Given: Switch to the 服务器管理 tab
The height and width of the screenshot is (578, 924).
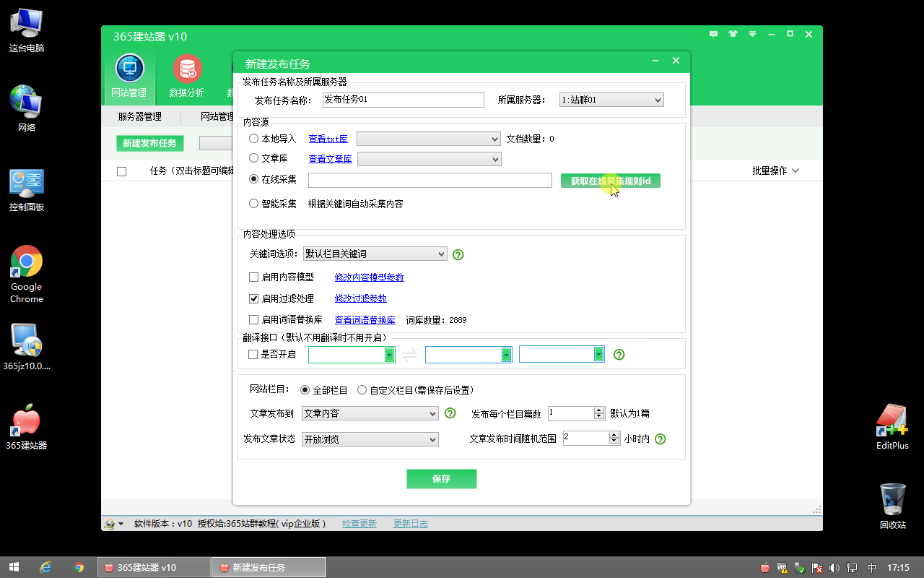Looking at the screenshot, I should (x=139, y=116).
